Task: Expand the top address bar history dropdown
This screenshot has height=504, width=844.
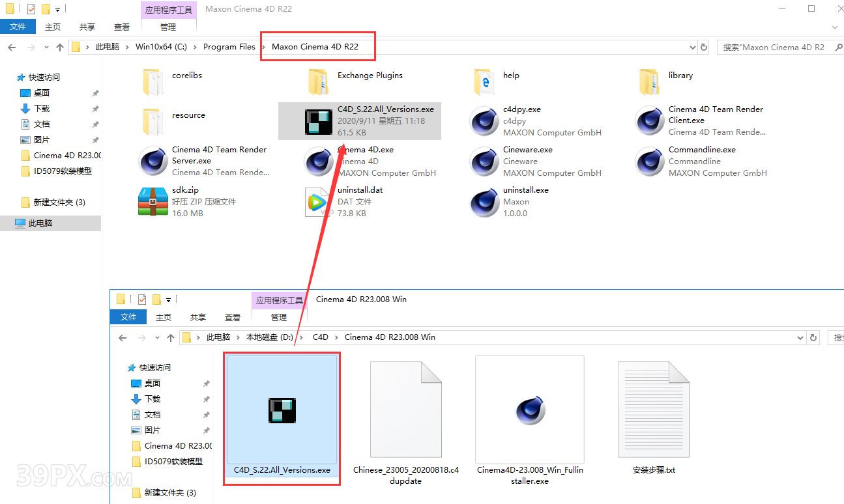Action: [x=692, y=47]
